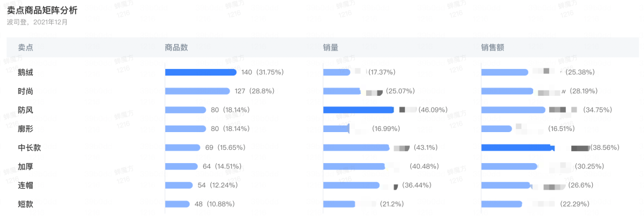Select the 连帽 row label
The width and height of the screenshot is (644, 216).
(x=26, y=185)
